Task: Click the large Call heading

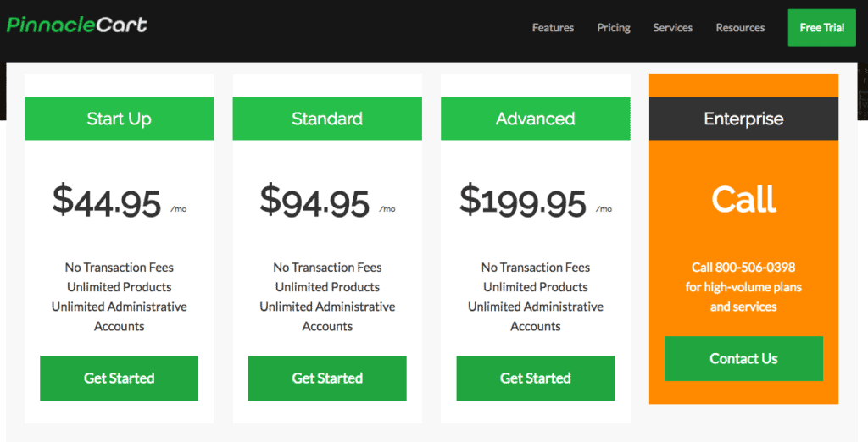Action: (x=743, y=199)
